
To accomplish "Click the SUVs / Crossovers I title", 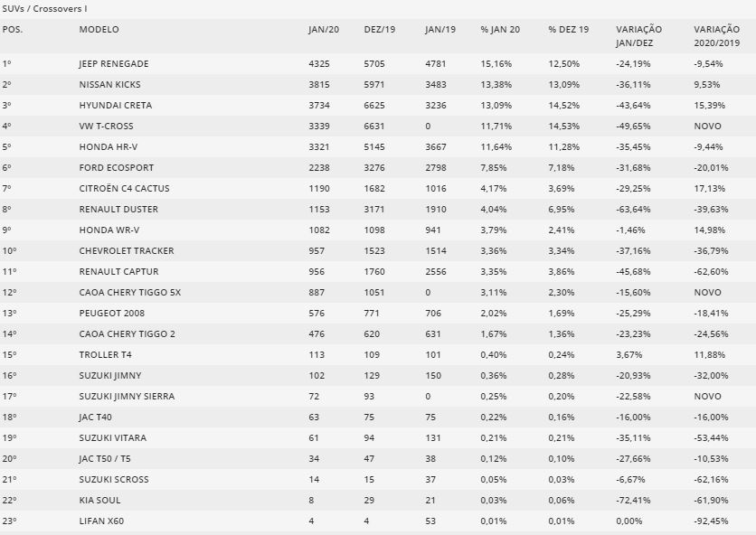I will pyautogui.click(x=45, y=9).
